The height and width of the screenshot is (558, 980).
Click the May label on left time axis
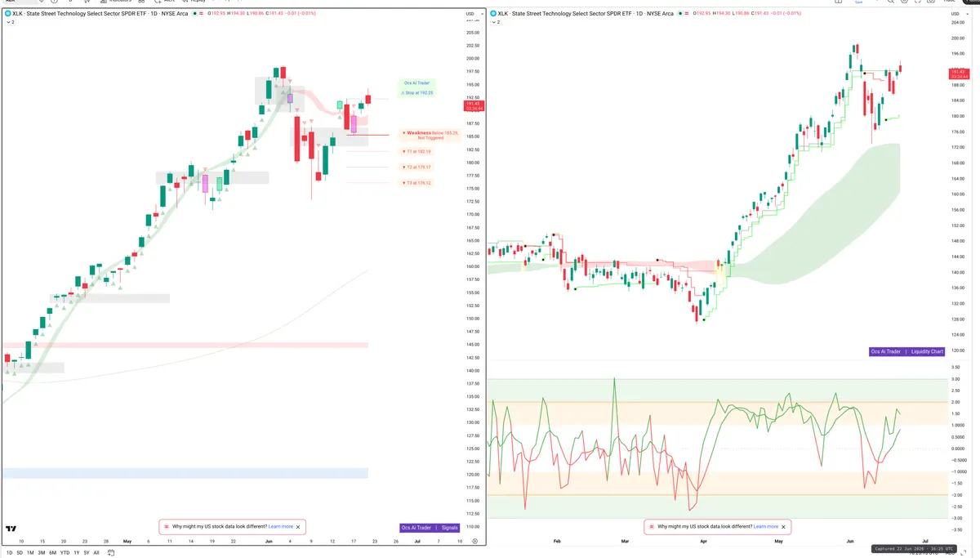pos(127,541)
